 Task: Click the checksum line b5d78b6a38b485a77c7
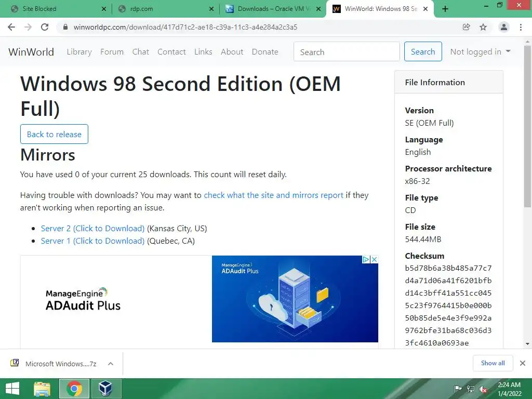(448, 269)
